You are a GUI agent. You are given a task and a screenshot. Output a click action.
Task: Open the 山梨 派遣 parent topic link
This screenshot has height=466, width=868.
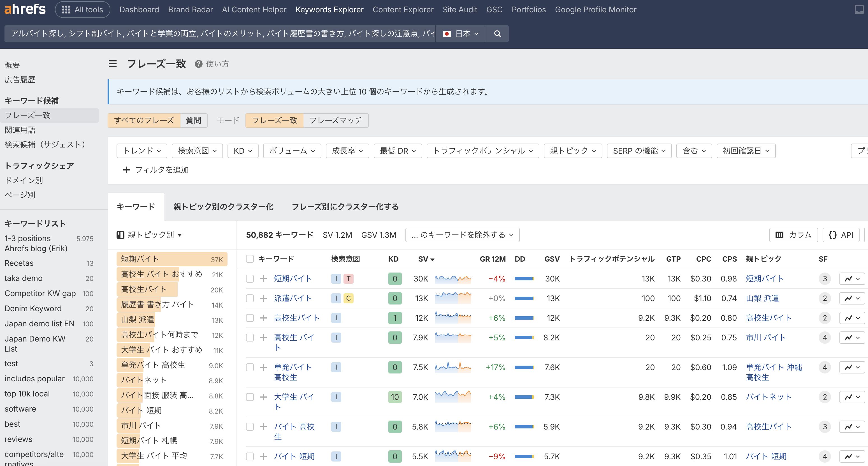tap(762, 298)
